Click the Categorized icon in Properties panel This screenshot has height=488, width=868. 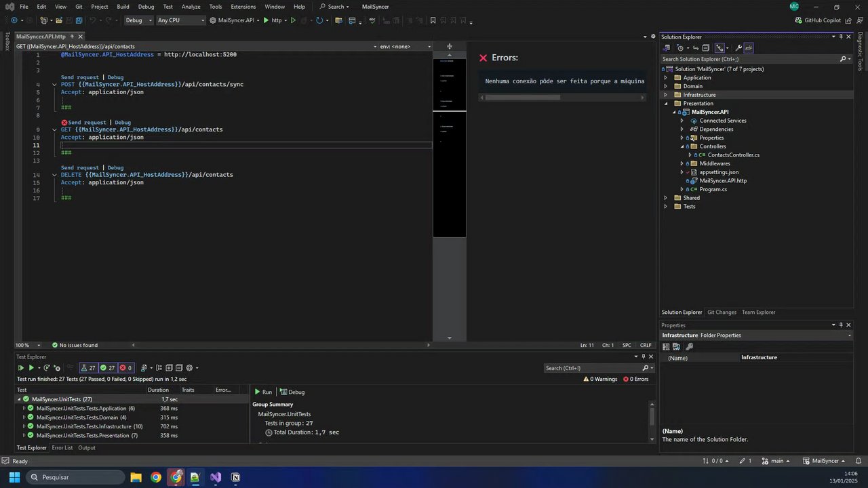(666, 346)
